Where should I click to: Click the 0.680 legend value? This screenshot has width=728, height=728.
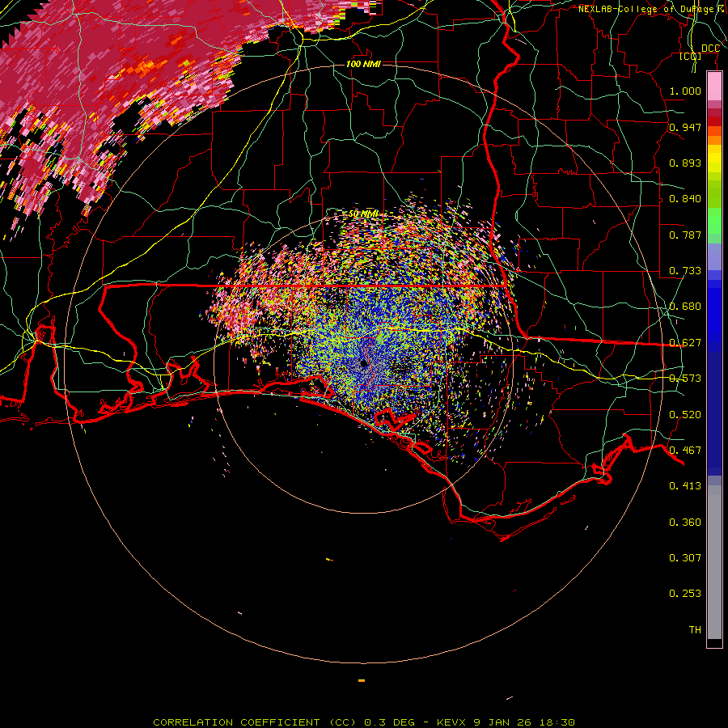tap(685, 307)
